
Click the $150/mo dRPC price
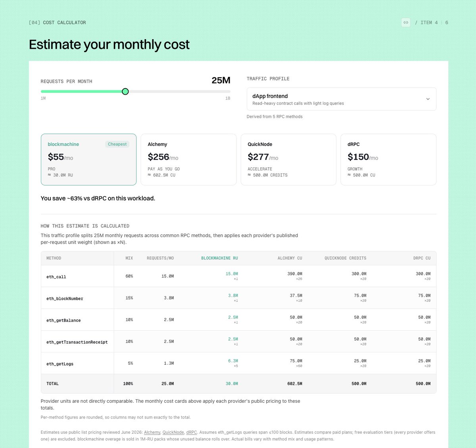(363, 157)
